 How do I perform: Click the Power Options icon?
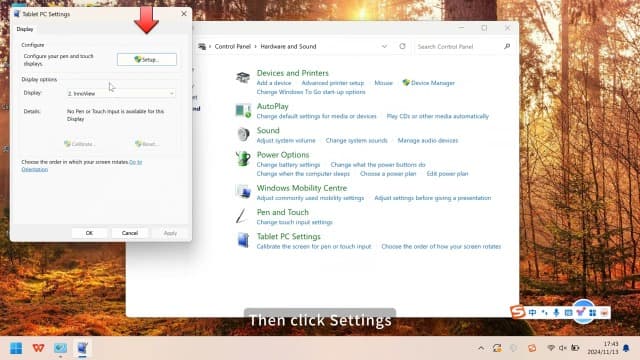243,159
